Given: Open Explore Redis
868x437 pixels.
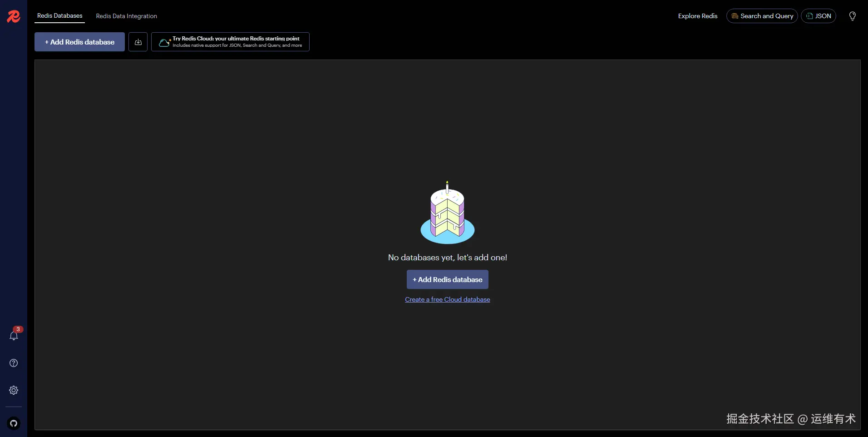Looking at the screenshot, I should click(x=697, y=16).
